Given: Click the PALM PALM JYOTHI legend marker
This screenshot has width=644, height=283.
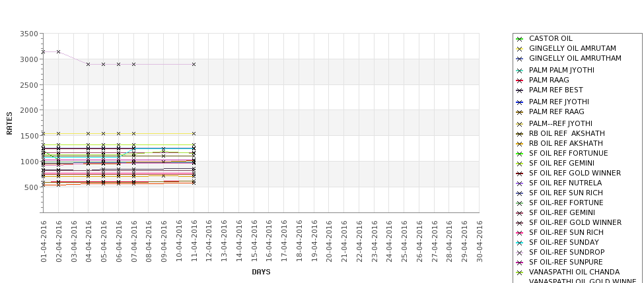Looking at the screenshot, I should pyautogui.click(x=519, y=71).
